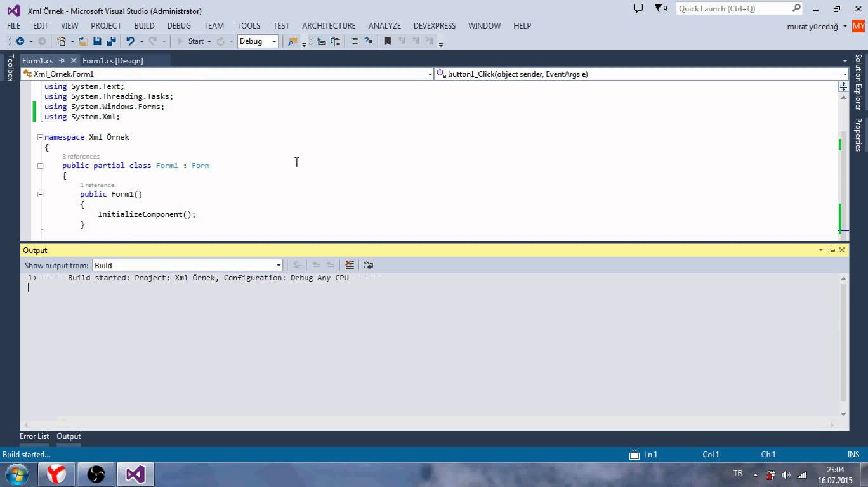Screen dimensions: 868x487
Task: Click the clock showing 23:04
Action: 836,470
